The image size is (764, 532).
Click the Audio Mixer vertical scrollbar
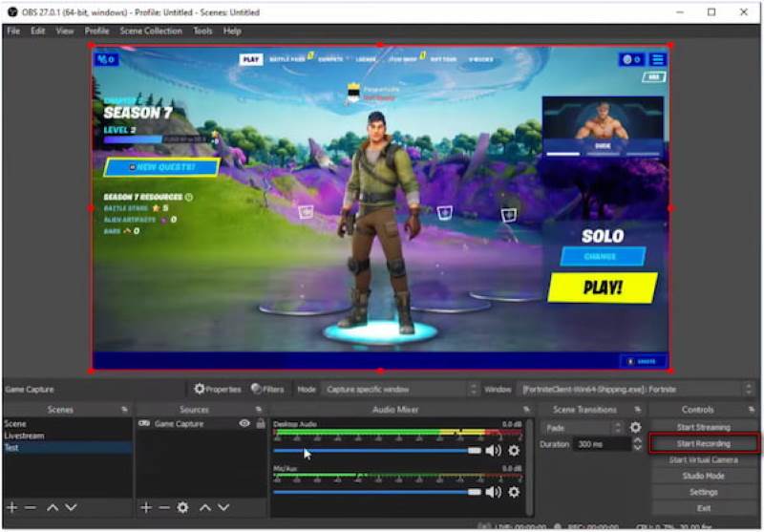pyautogui.click(x=530, y=467)
